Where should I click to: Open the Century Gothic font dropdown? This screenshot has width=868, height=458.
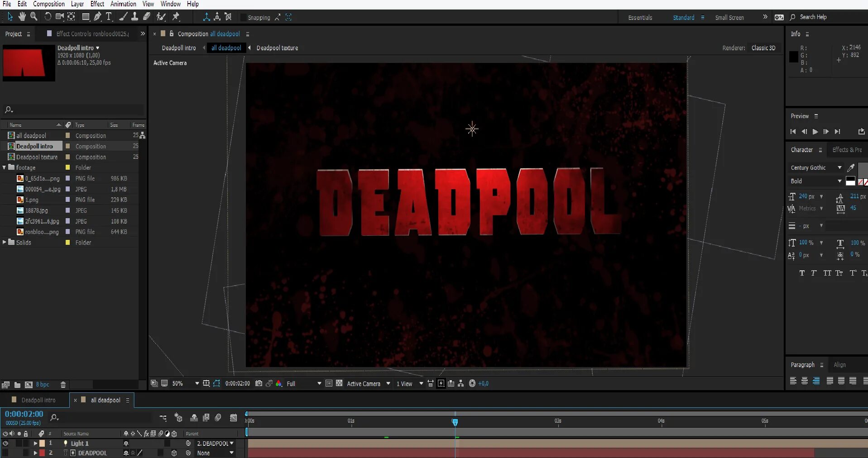pos(839,167)
